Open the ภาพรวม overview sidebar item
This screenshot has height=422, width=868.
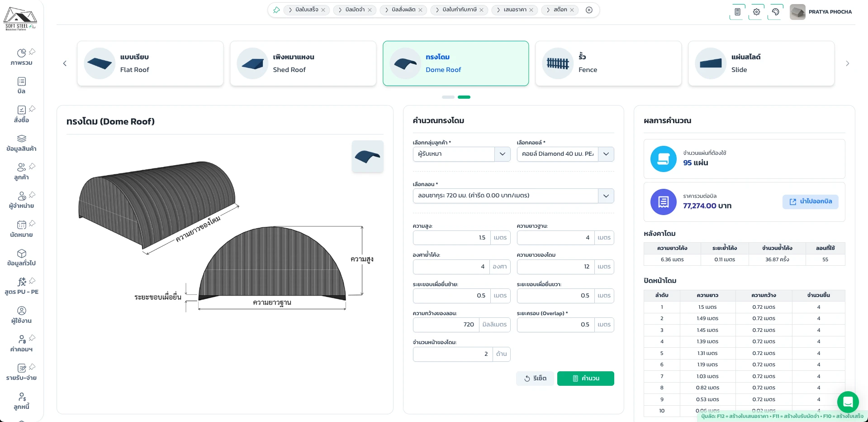coord(21,58)
